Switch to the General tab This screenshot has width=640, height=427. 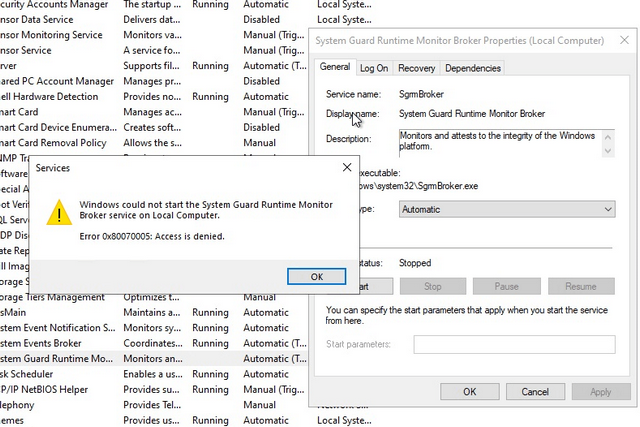(335, 67)
